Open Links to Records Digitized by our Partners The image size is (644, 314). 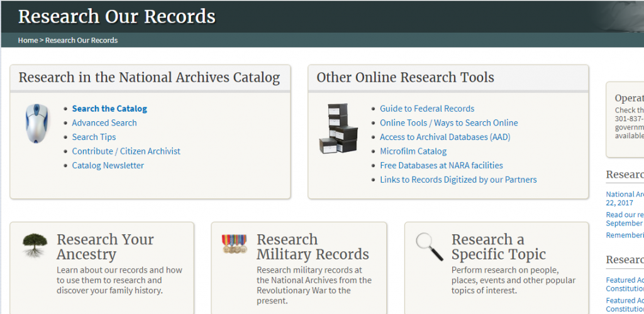point(458,180)
